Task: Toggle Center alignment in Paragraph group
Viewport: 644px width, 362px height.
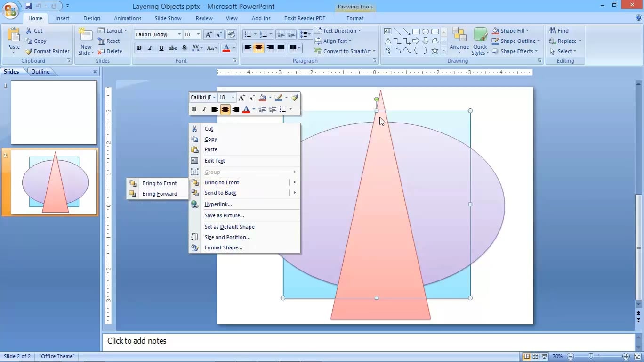Action: coord(258,48)
